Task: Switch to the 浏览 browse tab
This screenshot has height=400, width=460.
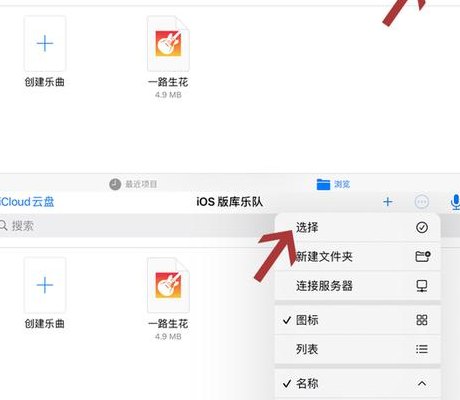Action: click(x=333, y=184)
